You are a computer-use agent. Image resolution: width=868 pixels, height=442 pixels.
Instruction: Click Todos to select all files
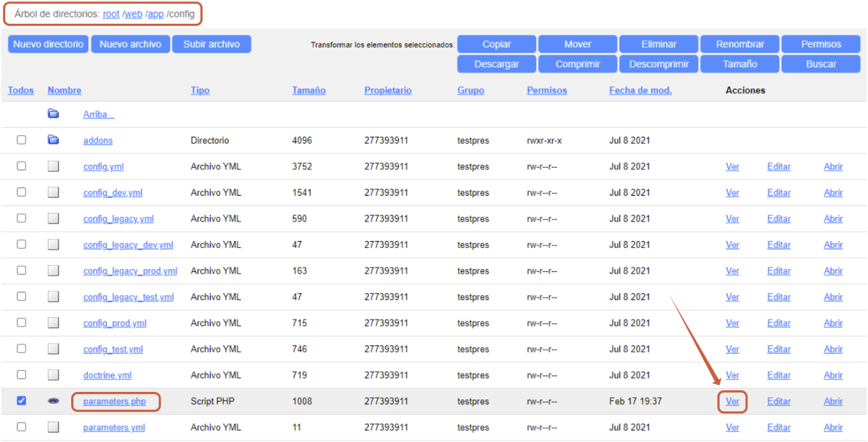click(x=21, y=90)
